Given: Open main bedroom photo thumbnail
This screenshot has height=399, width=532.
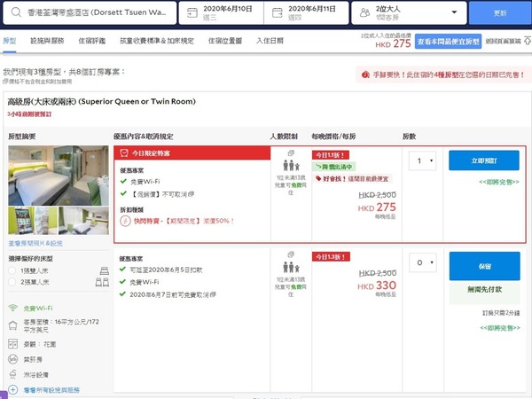Looking at the screenshot, I should tap(59, 176).
